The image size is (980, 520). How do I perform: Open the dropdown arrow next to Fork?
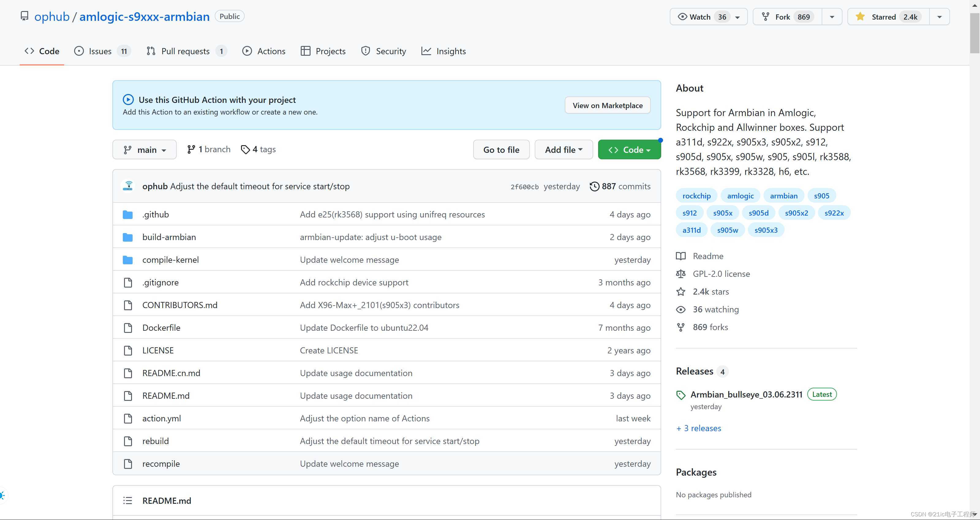click(832, 17)
